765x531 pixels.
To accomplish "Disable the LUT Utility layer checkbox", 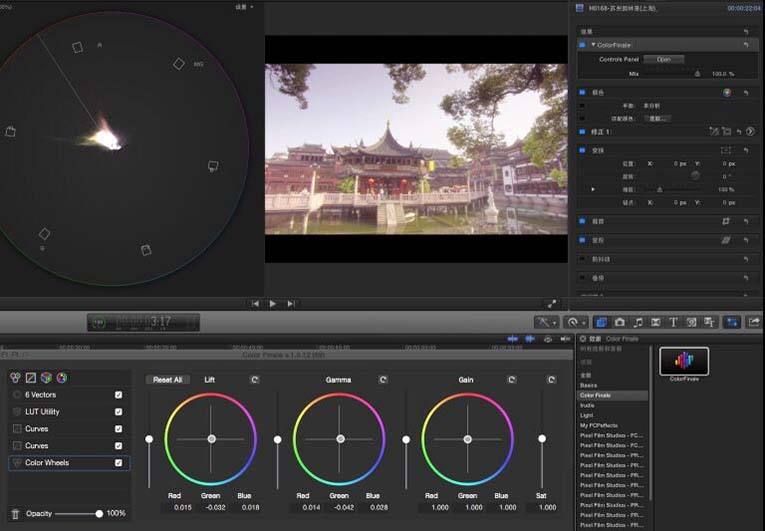I will click(119, 412).
